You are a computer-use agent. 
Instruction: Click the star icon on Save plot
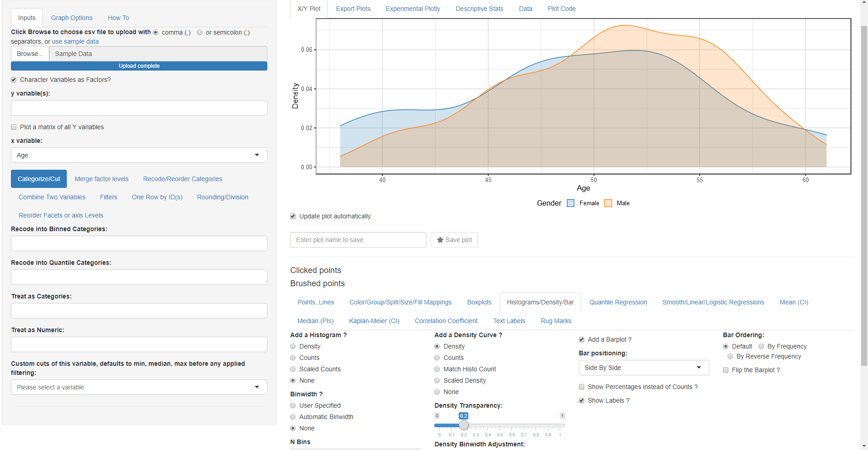point(440,240)
